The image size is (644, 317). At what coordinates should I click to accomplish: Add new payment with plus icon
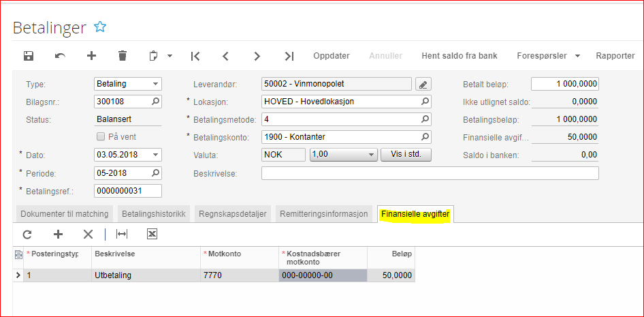click(x=91, y=56)
